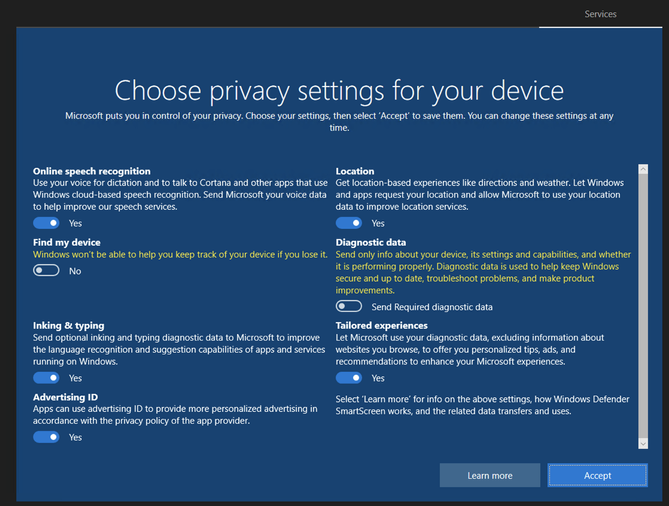Click 'Send Required diagnostic data' label
The width and height of the screenshot is (669, 506).
pos(432,307)
